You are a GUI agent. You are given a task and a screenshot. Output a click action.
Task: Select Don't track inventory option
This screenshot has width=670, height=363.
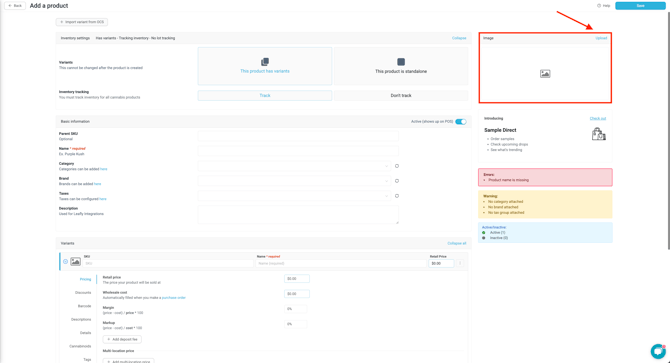[401, 95]
